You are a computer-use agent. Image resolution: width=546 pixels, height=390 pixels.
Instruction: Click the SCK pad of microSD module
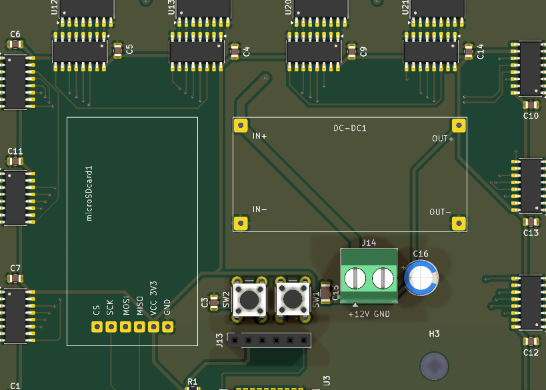point(111,327)
